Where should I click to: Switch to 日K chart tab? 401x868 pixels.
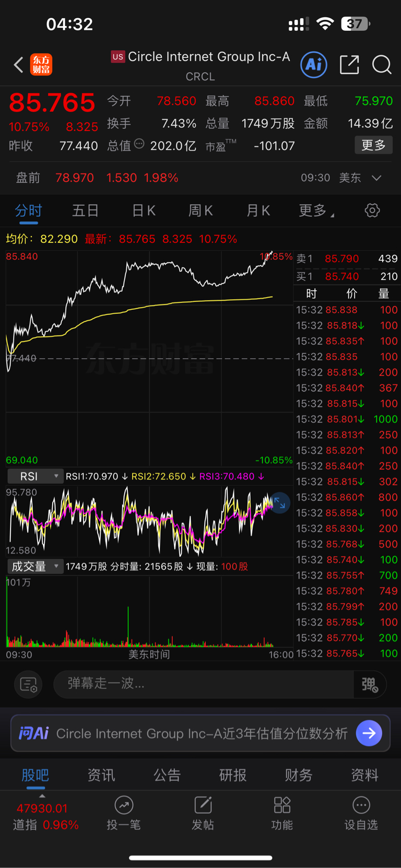pos(144,210)
